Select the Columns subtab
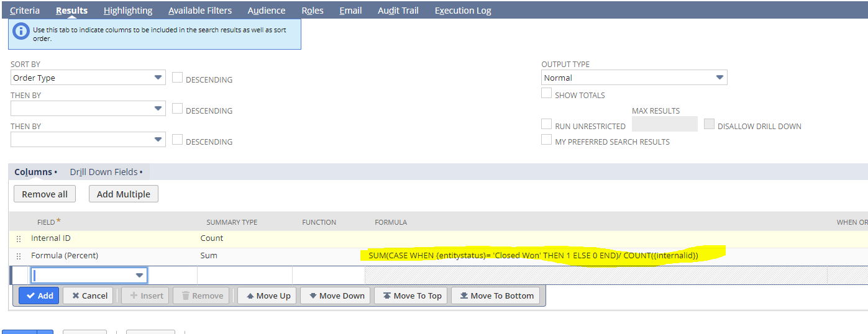Screen dimensions: 868x334 [x=35, y=172]
